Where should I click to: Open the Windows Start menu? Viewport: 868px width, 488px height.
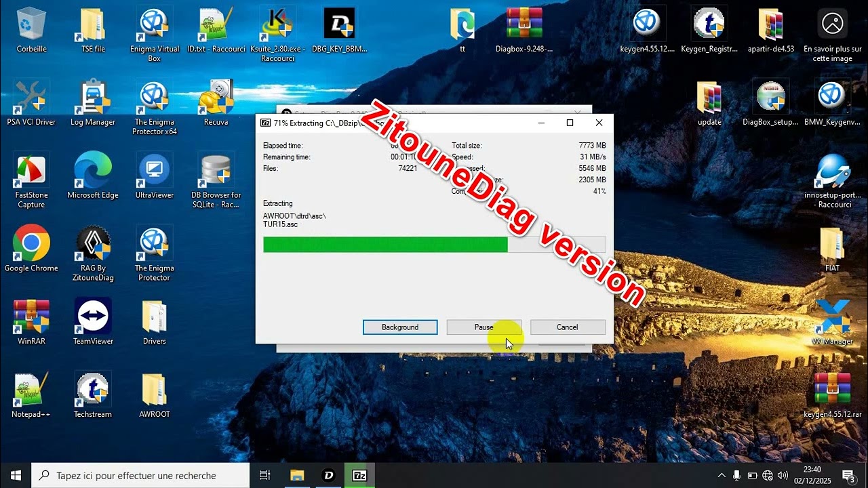[x=16, y=475]
